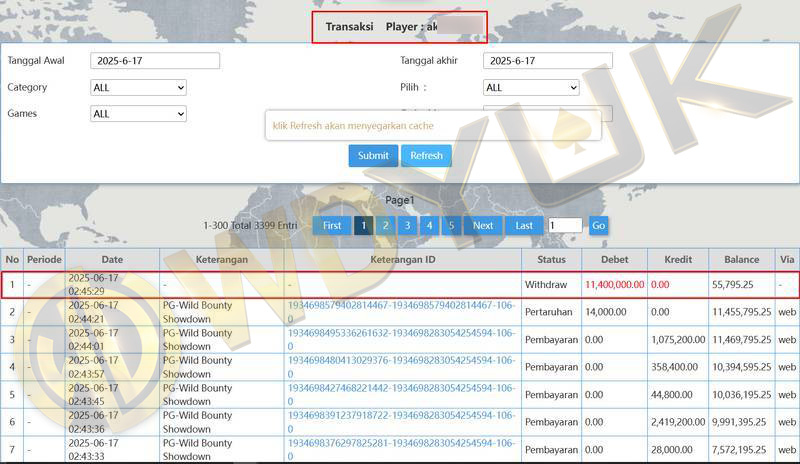Click the Keterangan ID column header
The height and width of the screenshot is (464, 800).
(x=403, y=259)
